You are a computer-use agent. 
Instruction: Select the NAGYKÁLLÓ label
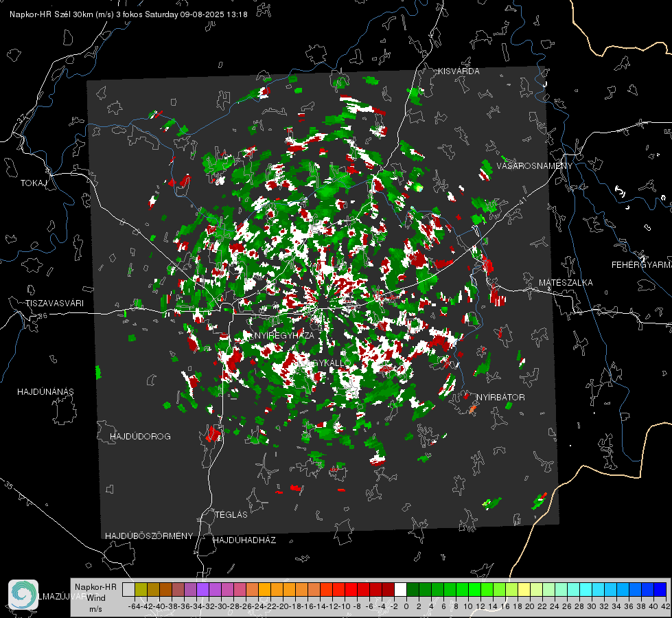coord(325,363)
